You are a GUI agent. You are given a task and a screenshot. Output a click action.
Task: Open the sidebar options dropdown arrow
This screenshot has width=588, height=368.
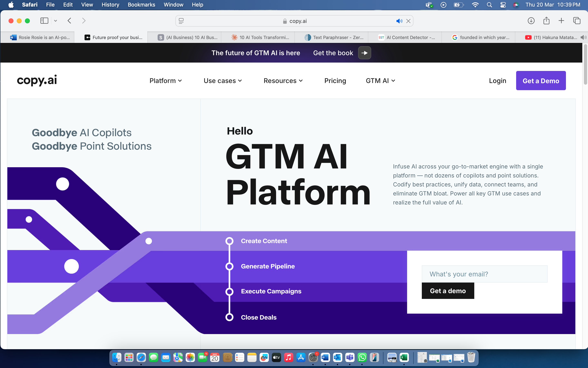point(55,21)
